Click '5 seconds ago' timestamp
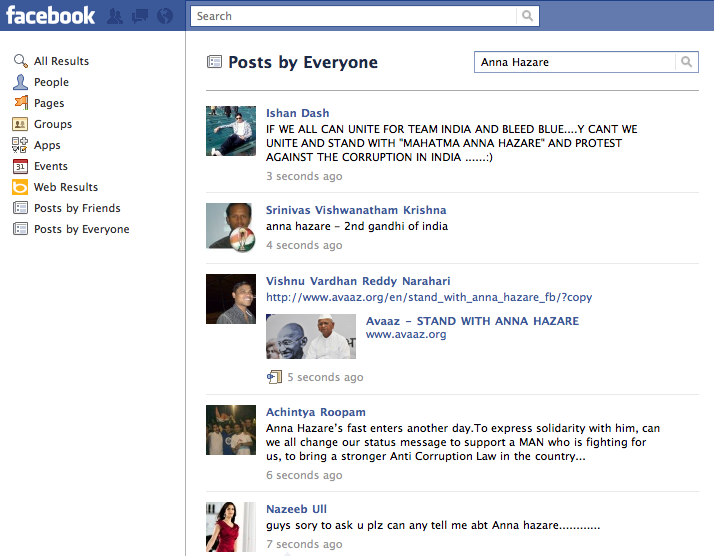 click(x=325, y=377)
